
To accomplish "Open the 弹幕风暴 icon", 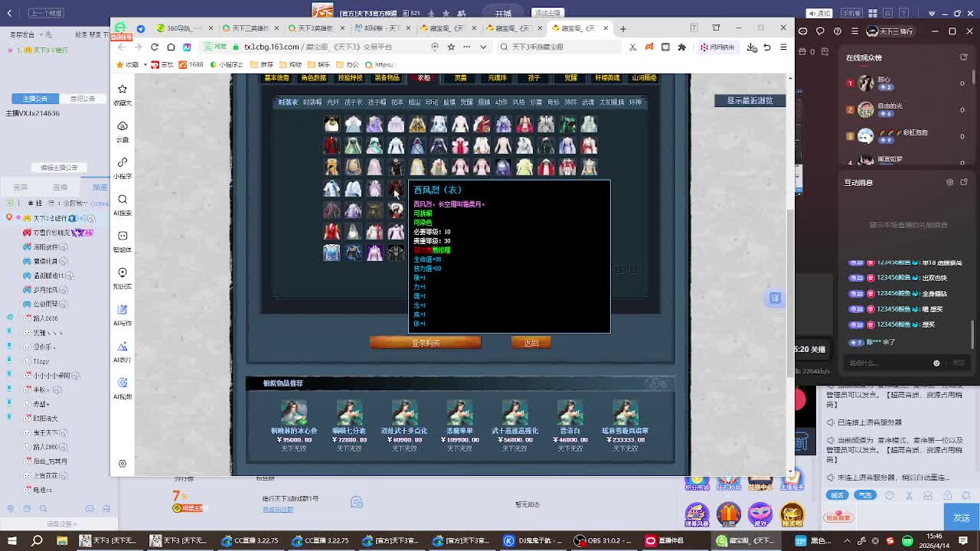I will tap(697, 514).
